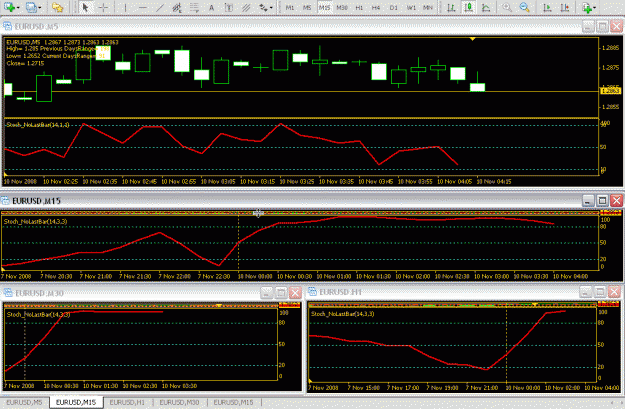Open the Navigator folder-with-star icon
The height and width of the screenshot is (409, 625).
(x=57, y=7)
